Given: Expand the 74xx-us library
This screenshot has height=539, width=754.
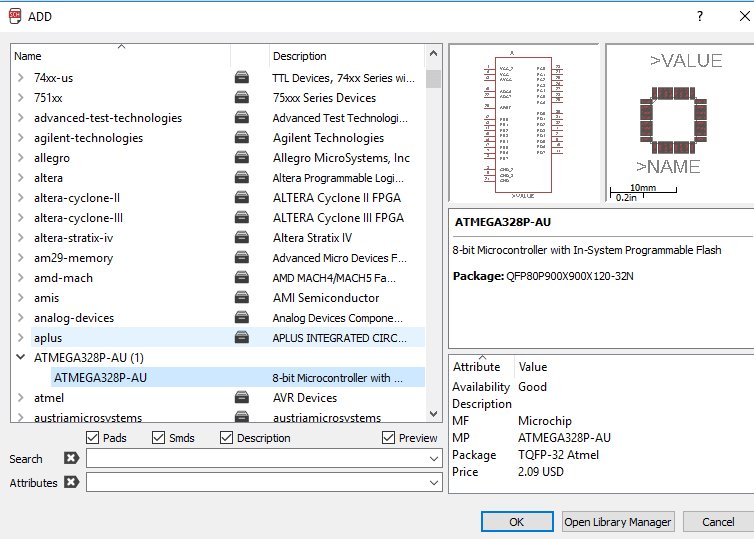Looking at the screenshot, I should click(x=20, y=77).
